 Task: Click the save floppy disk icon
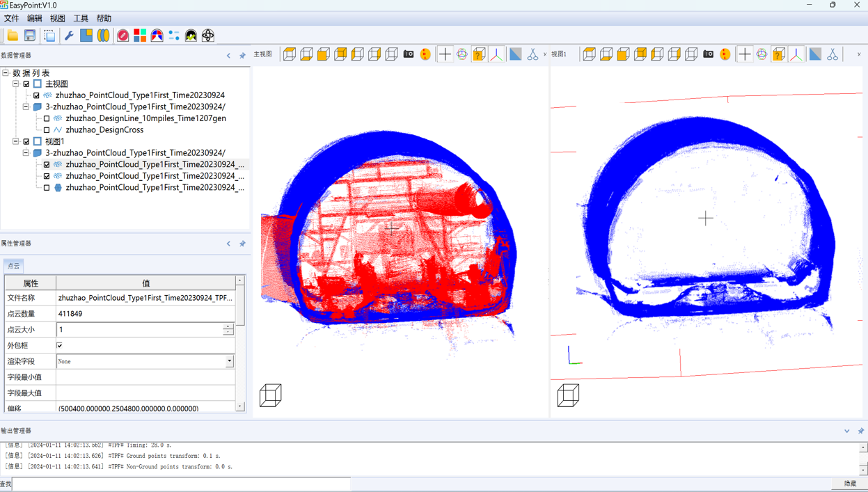point(30,35)
